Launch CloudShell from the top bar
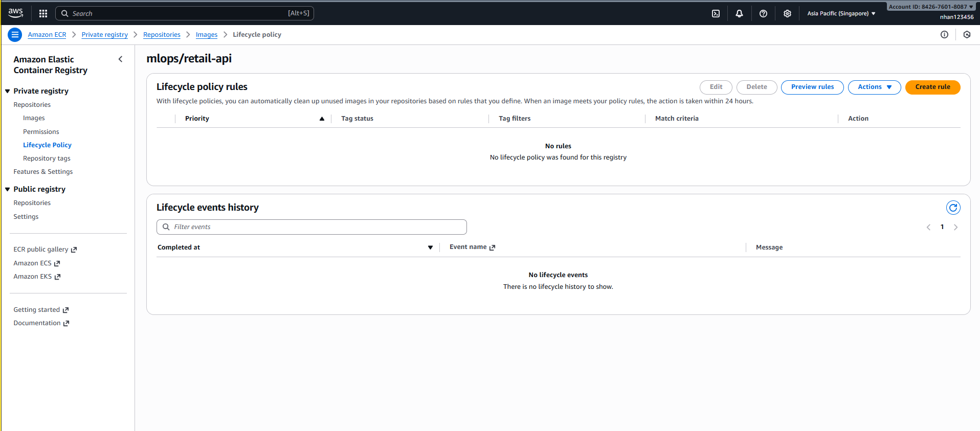The image size is (980, 431). click(x=716, y=14)
